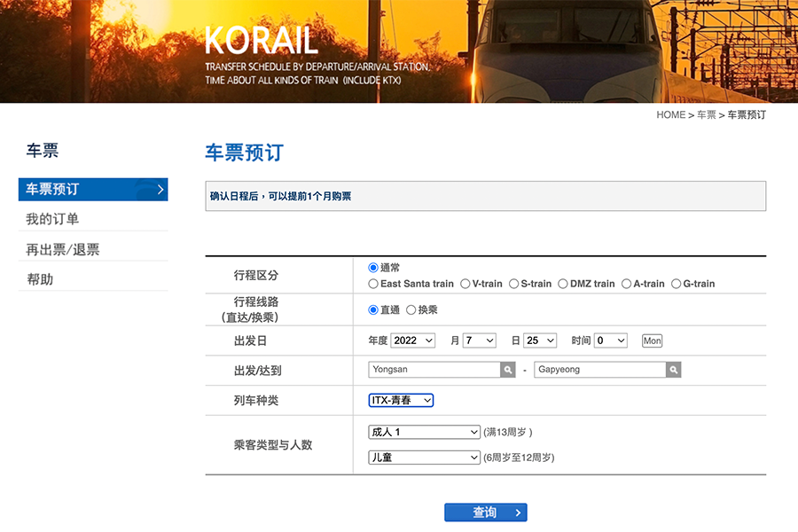Viewport: 798px width, 532px height.
Task: Open the 帮助 sidebar item
Action: (x=40, y=279)
